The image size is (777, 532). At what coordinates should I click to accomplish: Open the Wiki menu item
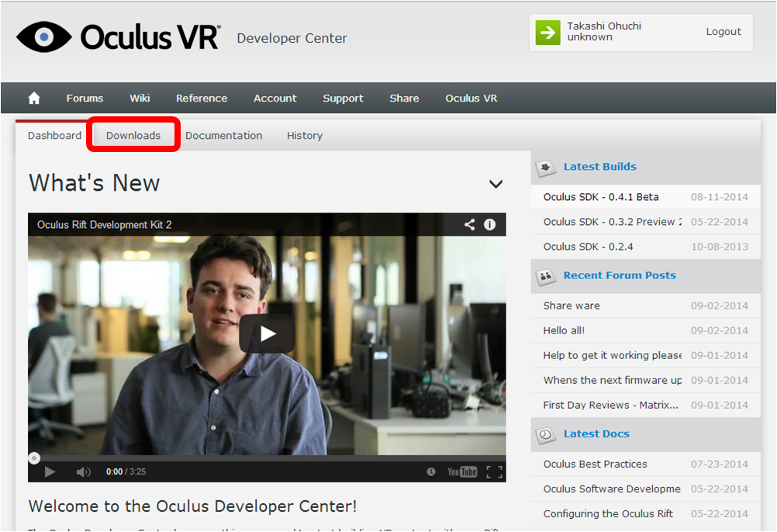140,98
